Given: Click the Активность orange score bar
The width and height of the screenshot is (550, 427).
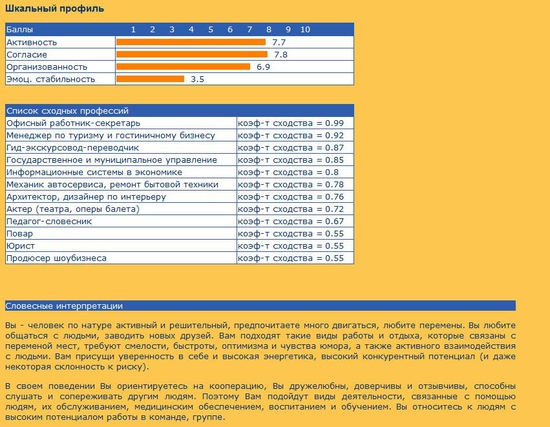Looking at the screenshot, I should click(191, 42).
